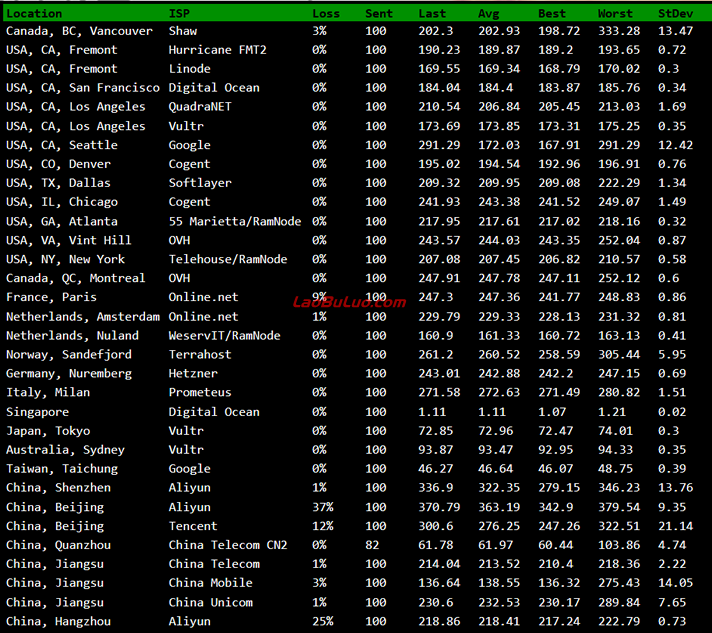
Task: Click the 21.14 StDev value
Action: tap(675, 526)
